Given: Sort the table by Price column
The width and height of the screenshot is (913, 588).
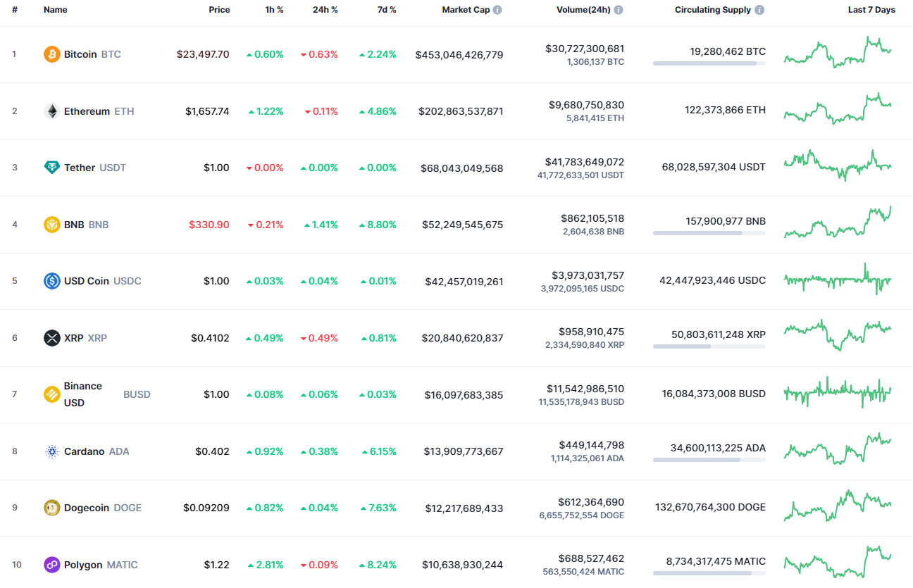Looking at the screenshot, I should [219, 9].
